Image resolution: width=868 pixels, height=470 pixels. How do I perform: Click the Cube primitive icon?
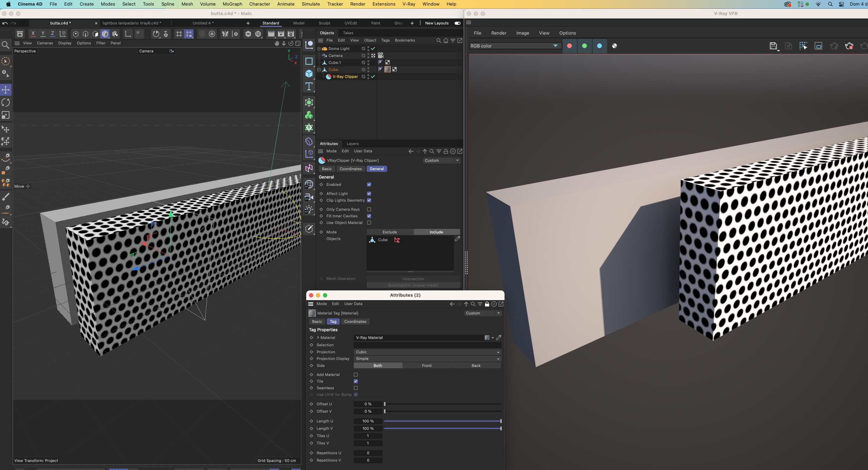coord(309,74)
